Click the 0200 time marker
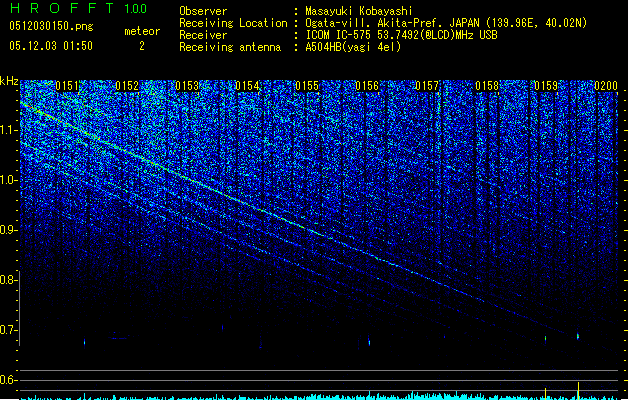 tap(606, 86)
